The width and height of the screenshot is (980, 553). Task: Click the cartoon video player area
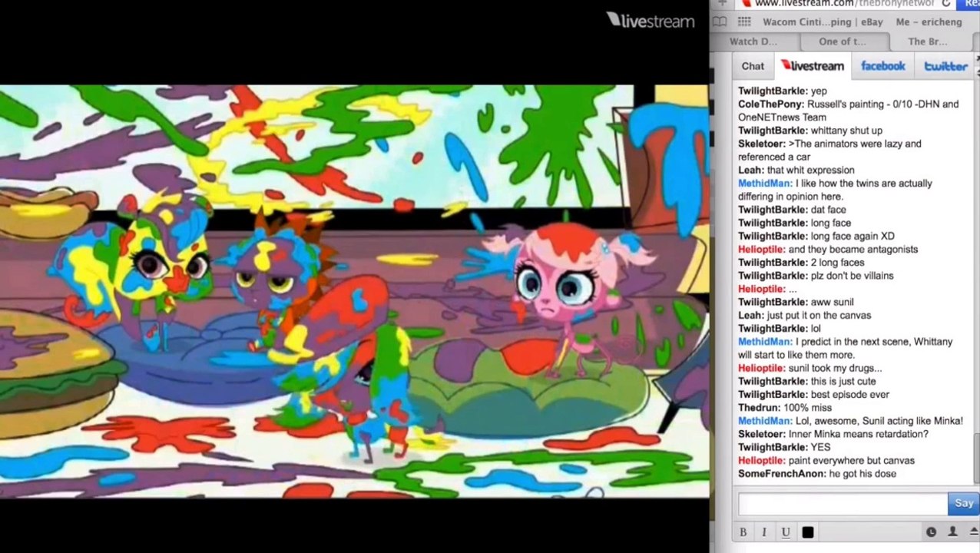coord(355,292)
